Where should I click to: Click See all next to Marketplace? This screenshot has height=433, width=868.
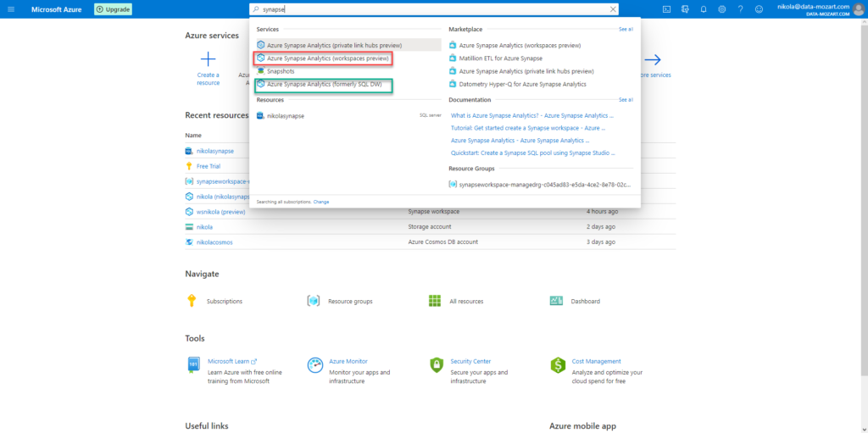tap(626, 29)
